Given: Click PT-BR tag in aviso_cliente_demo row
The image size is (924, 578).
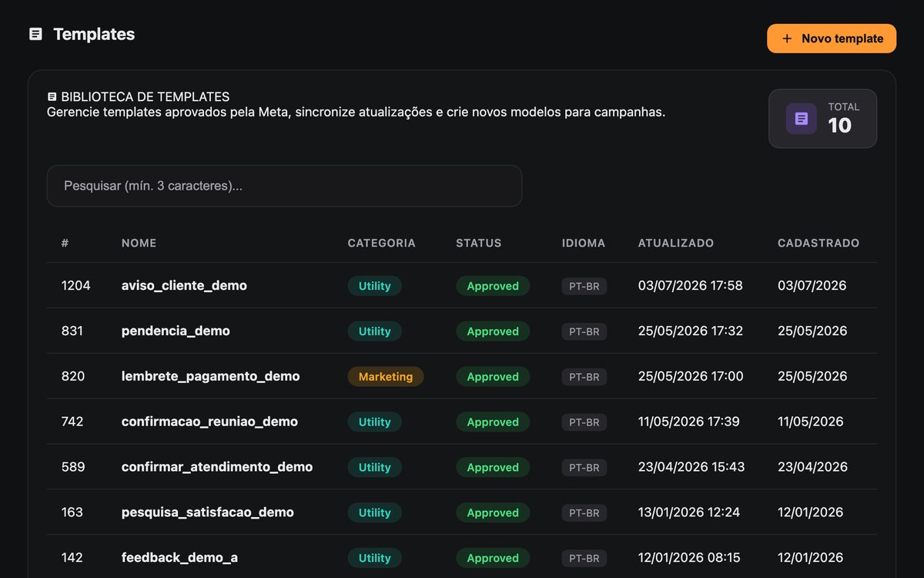Looking at the screenshot, I should tap(584, 286).
